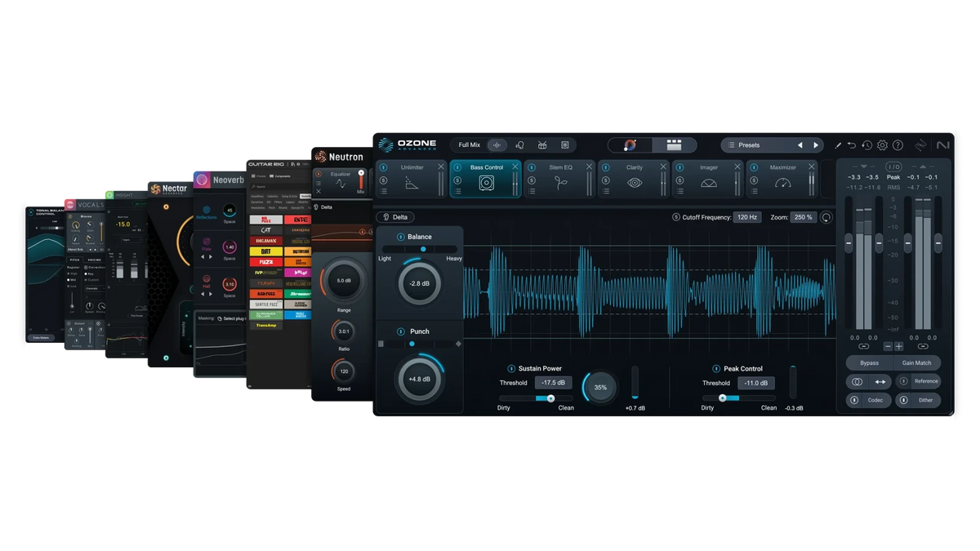Screen dimensions: 980x551
Task: Toggle the Peak Control enable button
Action: pyautogui.click(x=716, y=369)
